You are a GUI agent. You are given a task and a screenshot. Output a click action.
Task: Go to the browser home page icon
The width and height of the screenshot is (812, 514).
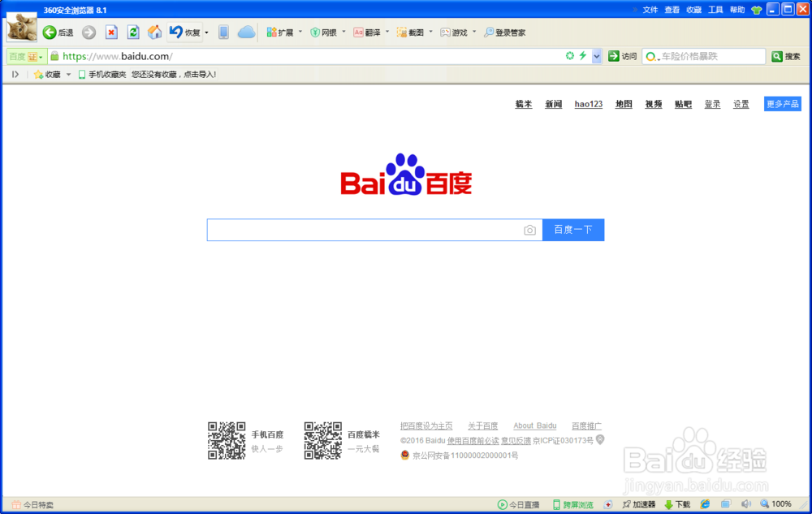[x=154, y=32]
